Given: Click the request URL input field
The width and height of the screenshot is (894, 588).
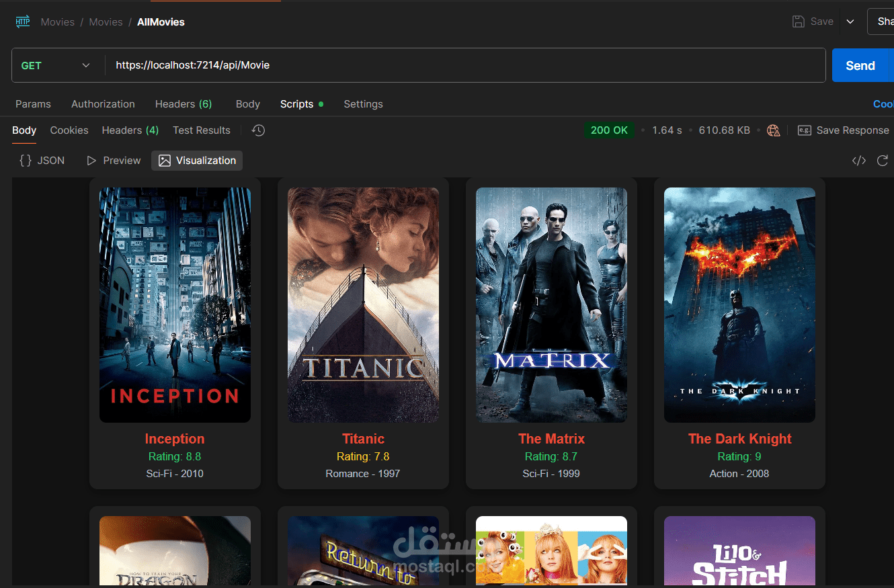Looking at the screenshot, I should coord(465,65).
